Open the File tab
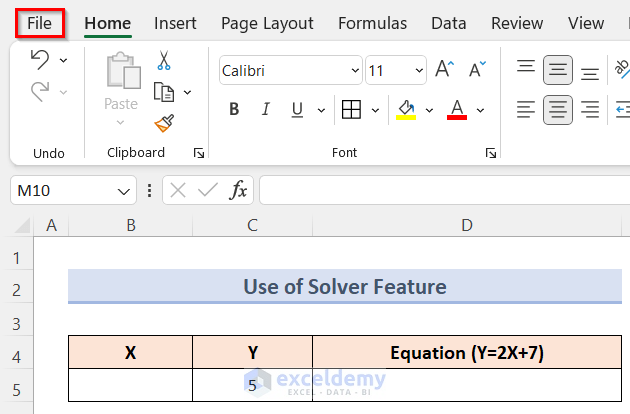 pyautogui.click(x=40, y=23)
